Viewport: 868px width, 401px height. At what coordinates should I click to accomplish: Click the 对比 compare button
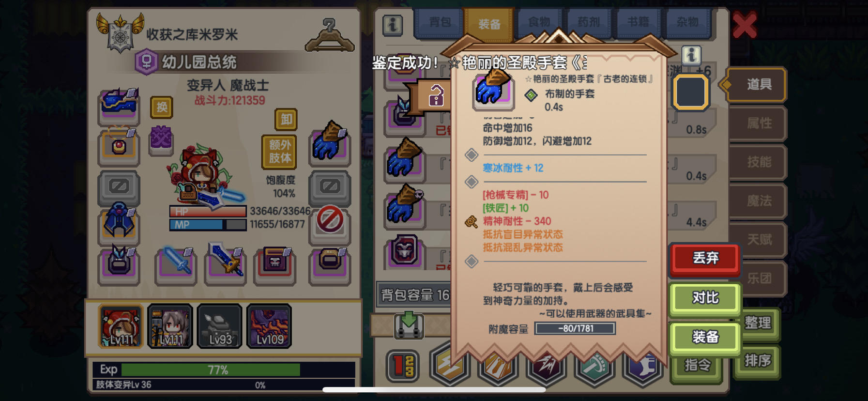click(x=705, y=297)
